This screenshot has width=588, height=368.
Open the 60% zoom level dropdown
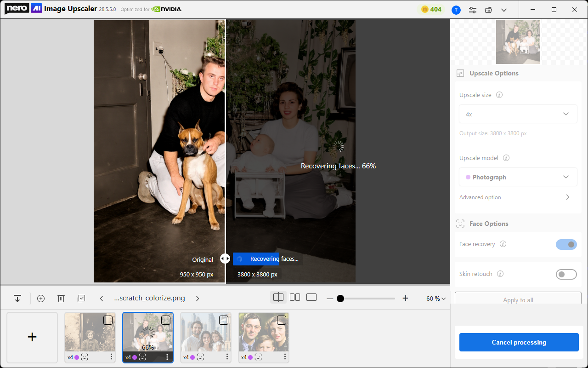pyautogui.click(x=435, y=299)
